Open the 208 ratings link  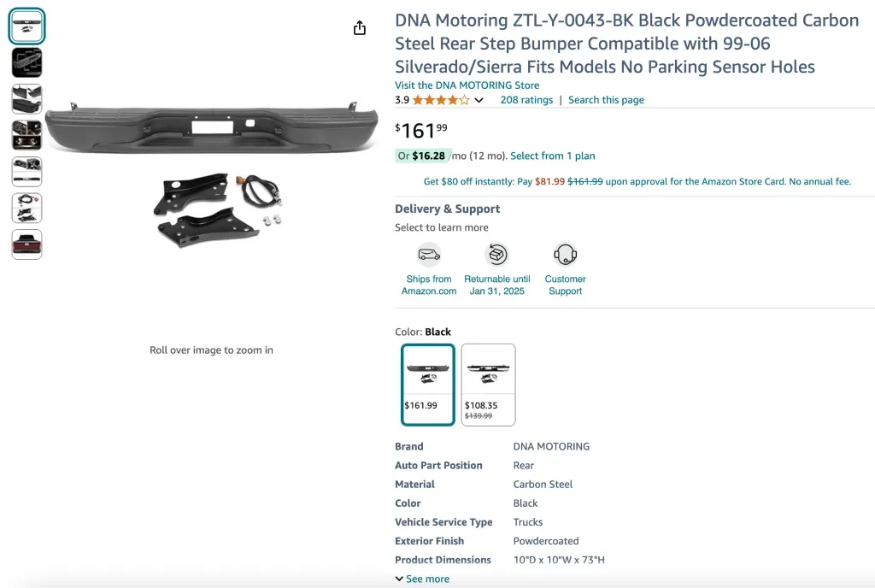tap(526, 100)
